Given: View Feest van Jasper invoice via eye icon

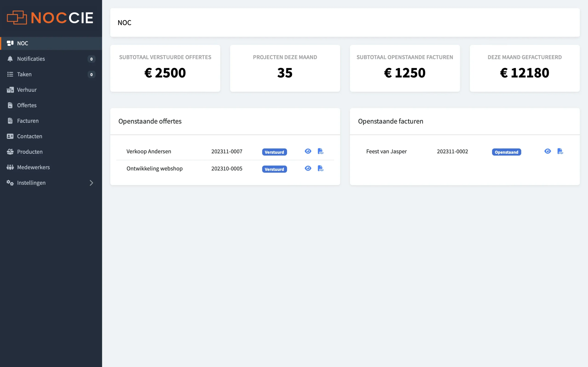Looking at the screenshot, I should pos(547,151).
